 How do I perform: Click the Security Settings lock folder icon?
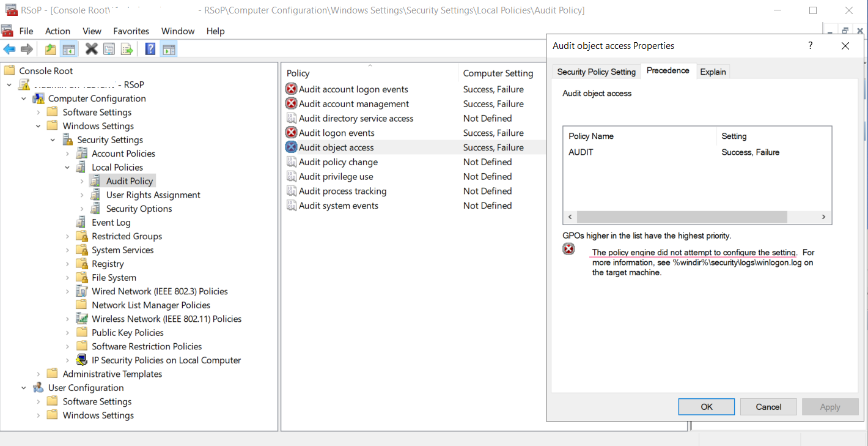[x=67, y=140]
